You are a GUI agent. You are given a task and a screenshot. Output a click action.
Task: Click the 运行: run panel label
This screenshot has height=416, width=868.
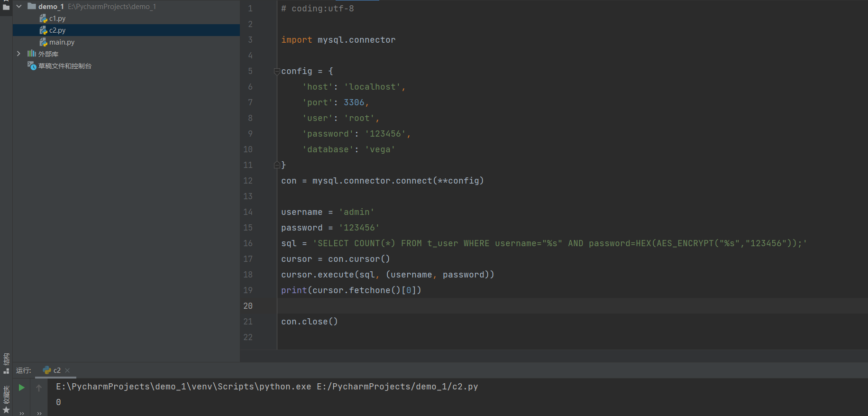point(24,370)
